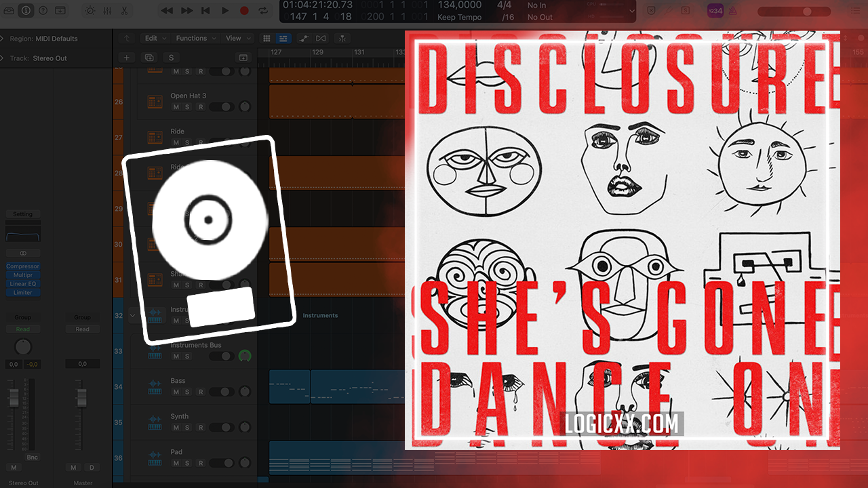The width and height of the screenshot is (868, 488).
Task: Open the Library panel icon
Action: pos(8,11)
